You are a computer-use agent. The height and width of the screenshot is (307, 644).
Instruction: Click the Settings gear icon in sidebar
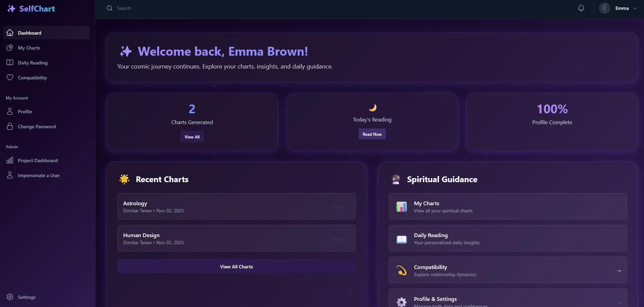(10, 297)
